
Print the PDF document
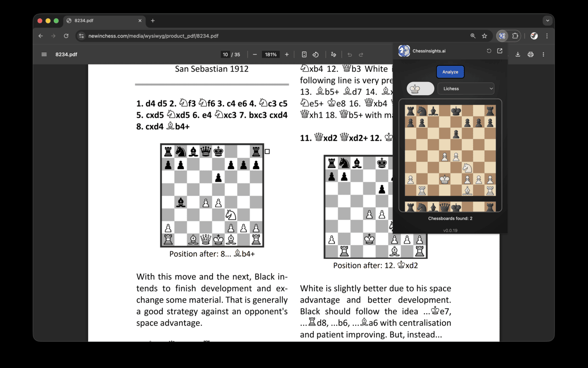click(531, 54)
